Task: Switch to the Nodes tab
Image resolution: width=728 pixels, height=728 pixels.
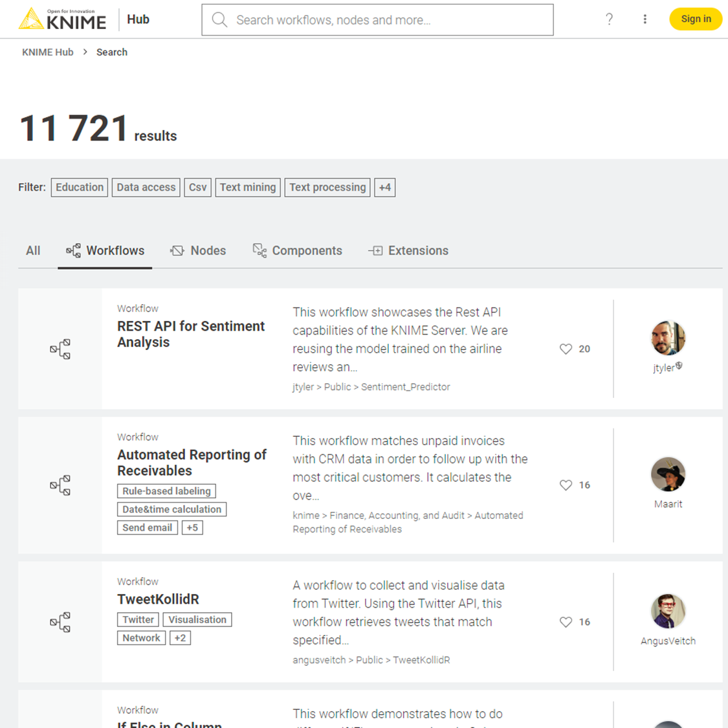Action: (x=198, y=250)
